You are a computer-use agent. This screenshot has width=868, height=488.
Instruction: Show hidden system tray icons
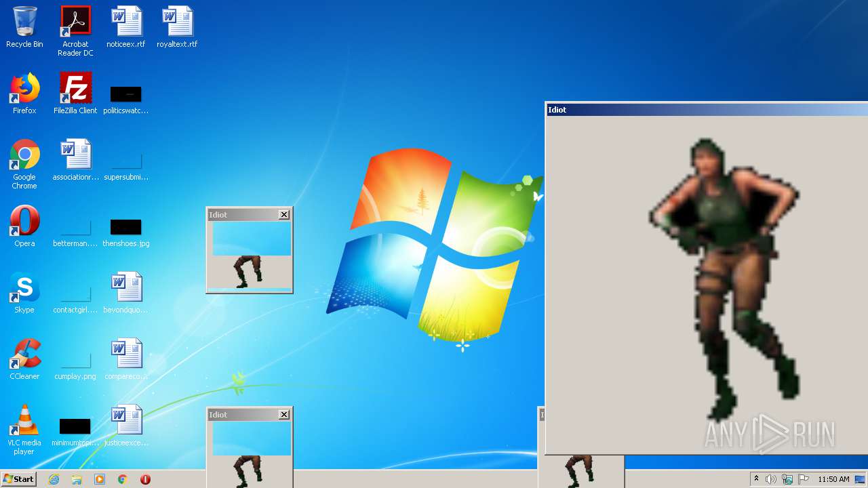pos(756,479)
